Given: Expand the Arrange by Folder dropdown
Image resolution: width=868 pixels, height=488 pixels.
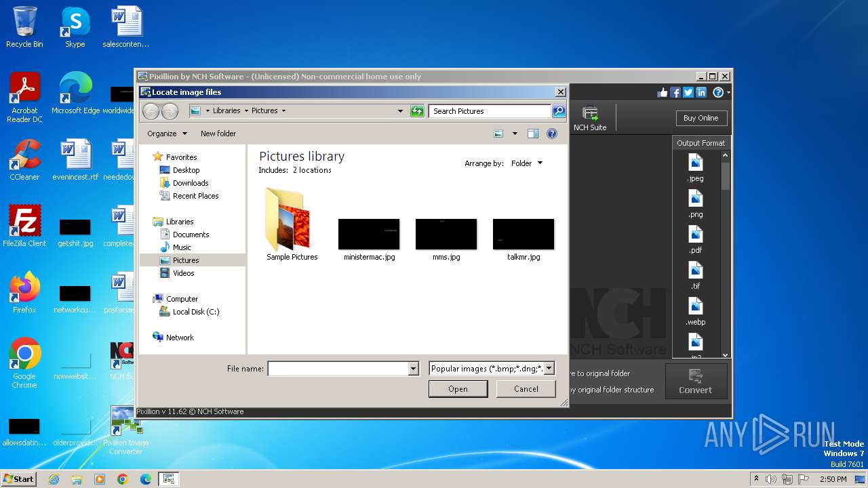Looking at the screenshot, I should pos(527,163).
